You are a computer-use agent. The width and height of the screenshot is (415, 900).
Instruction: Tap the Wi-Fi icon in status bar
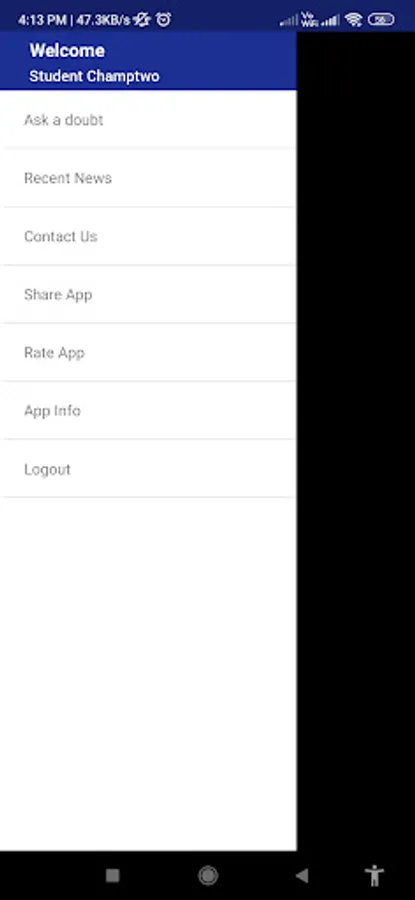click(354, 20)
